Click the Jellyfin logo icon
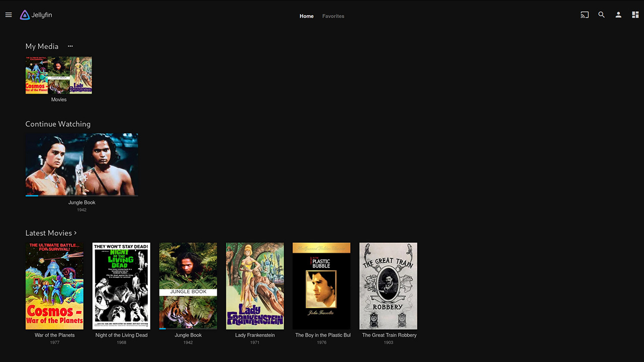Screen dimensions: 644x362 25,15
